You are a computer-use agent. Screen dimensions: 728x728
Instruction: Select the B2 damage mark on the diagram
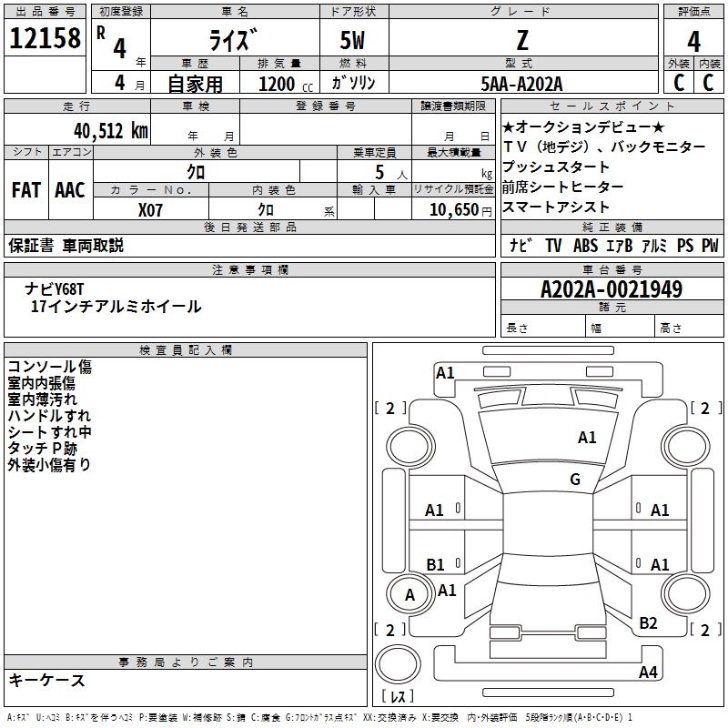coord(648,622)
